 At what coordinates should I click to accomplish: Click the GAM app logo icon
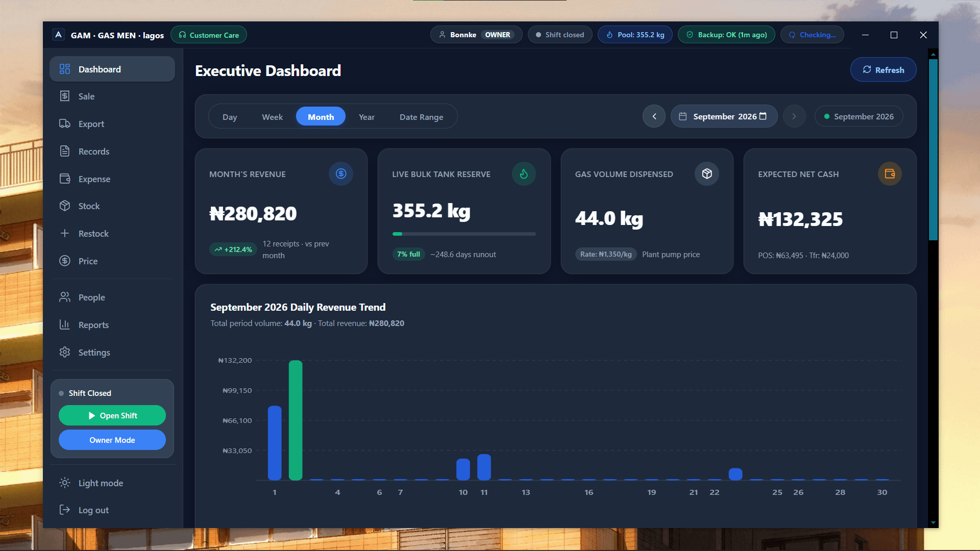tap(58, 35)
